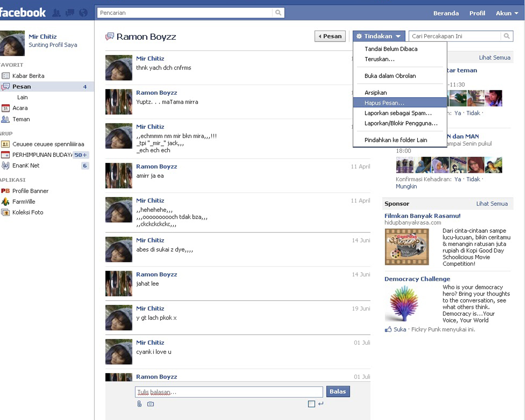Open notifications globe icon
Viewport: 525px width, 420px height.
[x=83, y=13]
